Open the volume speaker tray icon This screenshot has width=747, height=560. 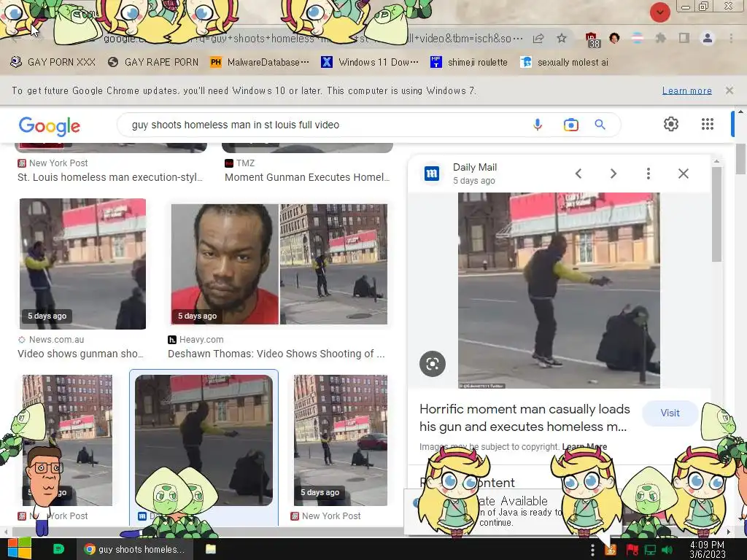pos(667,550)
